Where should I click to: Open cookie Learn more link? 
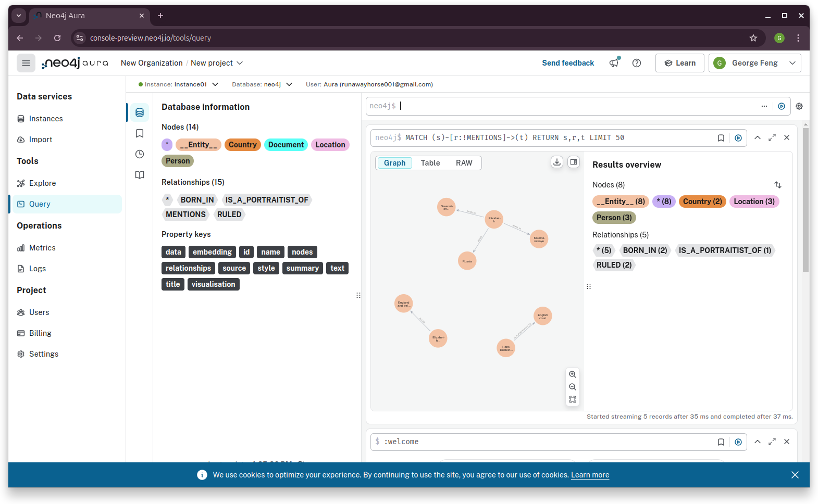pos(590,475)
